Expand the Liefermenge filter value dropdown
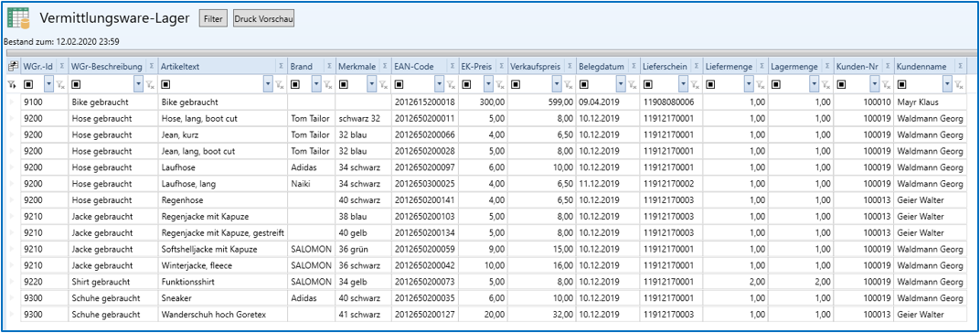This screenshot has width=980, height=333. point(749,84)
